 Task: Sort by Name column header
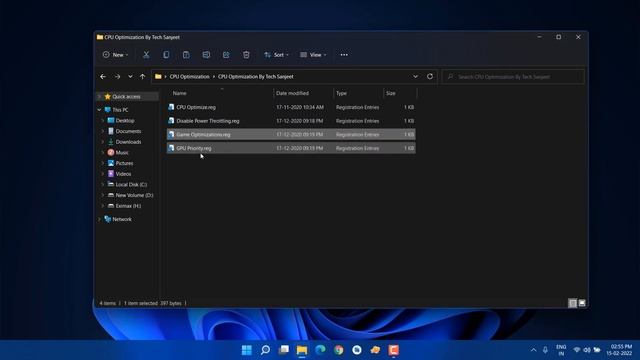pyautogui.click(x=180, y=93)
